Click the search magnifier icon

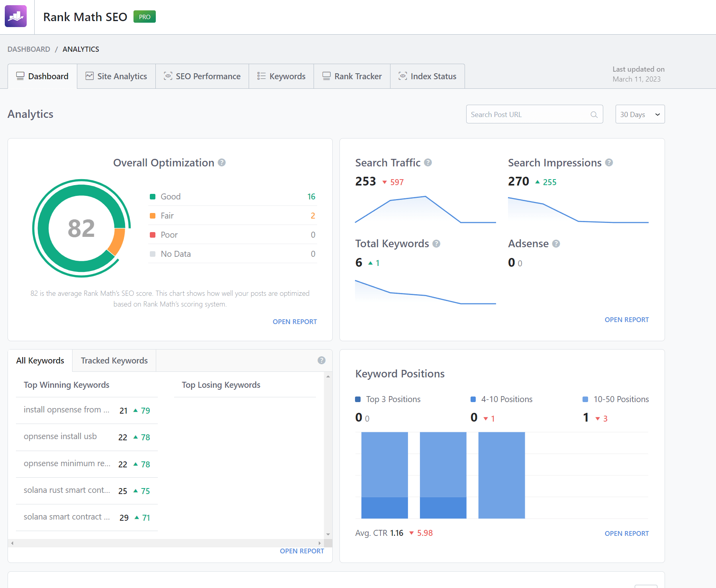594,115
